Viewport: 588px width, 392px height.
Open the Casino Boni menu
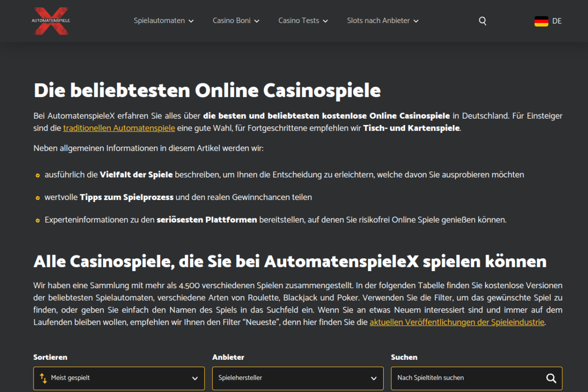pos(232,21)
